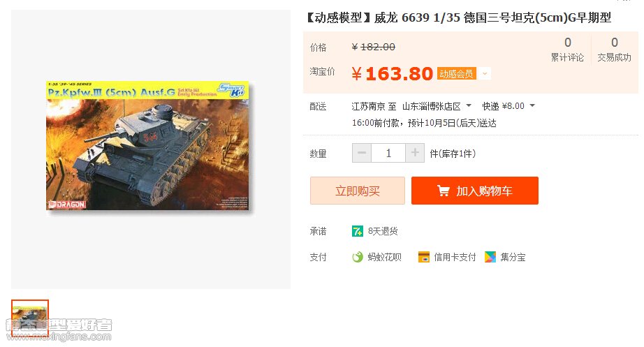Decrease quantity with the minus button
The height and width of the screenshot is (347, 644).
(x=362, y=153)
